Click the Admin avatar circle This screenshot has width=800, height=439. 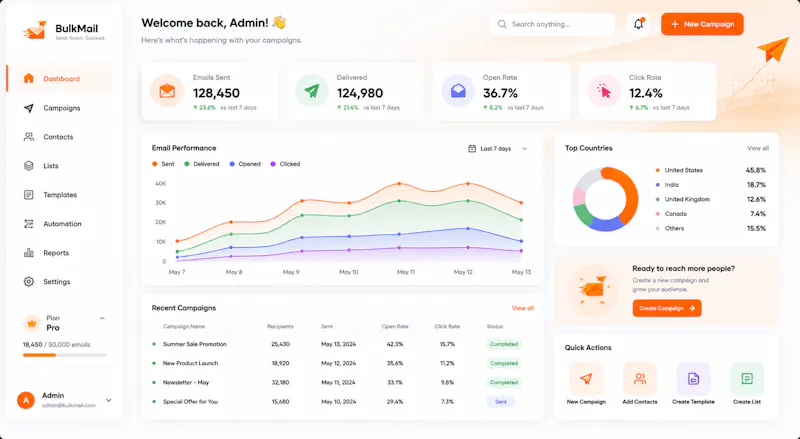tap(26, 400)
